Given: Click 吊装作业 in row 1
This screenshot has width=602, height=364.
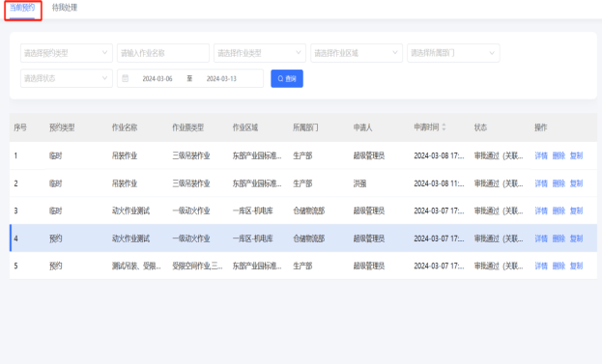Looking at the screenshot, I should (x=125, y=155).
